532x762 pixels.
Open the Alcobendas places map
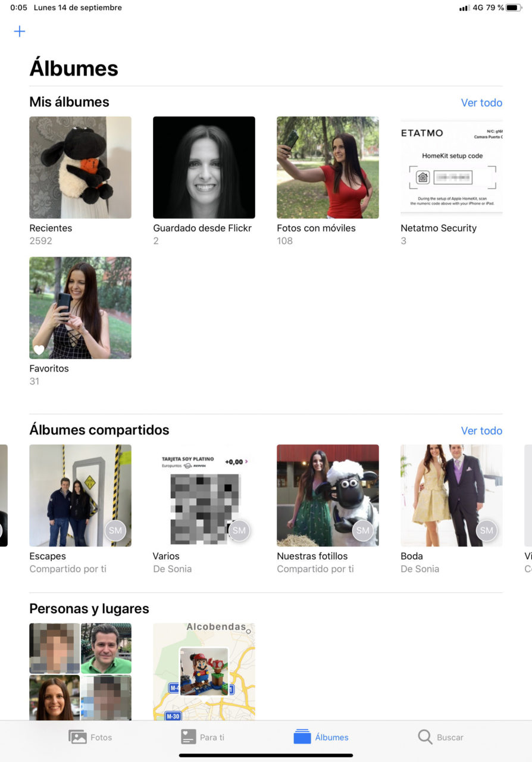pyautogui.click(x=204, y=672)
